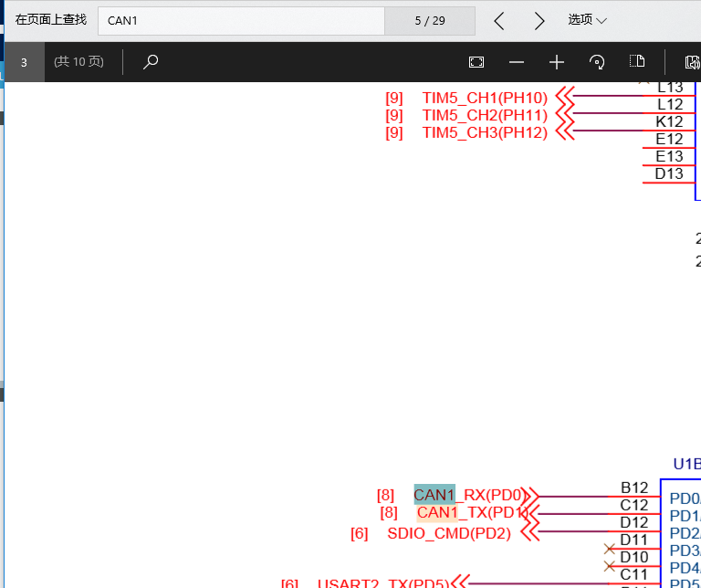701x588 pixels.
Task: Click the [8] page reference beside CAN1_RX
Action: [x=385, y=495]
